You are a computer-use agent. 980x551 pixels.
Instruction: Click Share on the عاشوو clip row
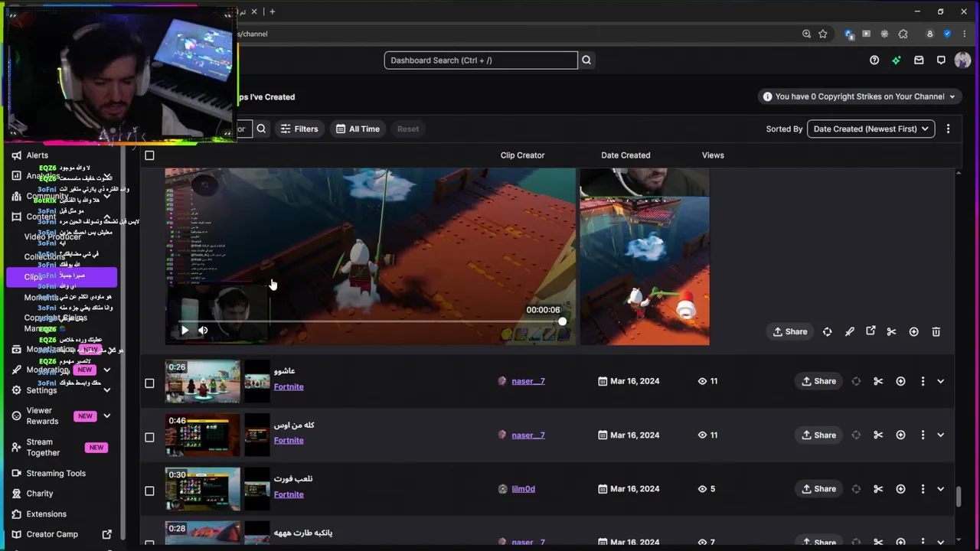click(818, 381)
